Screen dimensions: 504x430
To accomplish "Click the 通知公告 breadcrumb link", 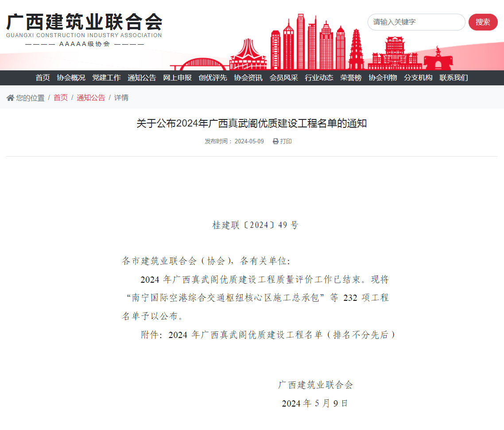I will 91,98.
